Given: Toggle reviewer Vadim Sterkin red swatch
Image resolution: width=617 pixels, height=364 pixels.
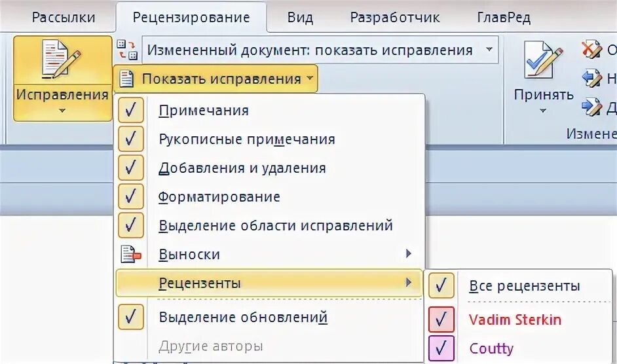Looking at the screenshot, I should pyautogui.click(x=441, y=319).
